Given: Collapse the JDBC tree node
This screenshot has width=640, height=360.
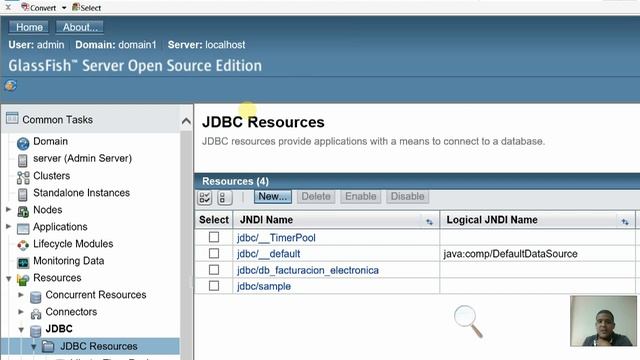Looking at the screenshot, I should [x=21, y=329].
